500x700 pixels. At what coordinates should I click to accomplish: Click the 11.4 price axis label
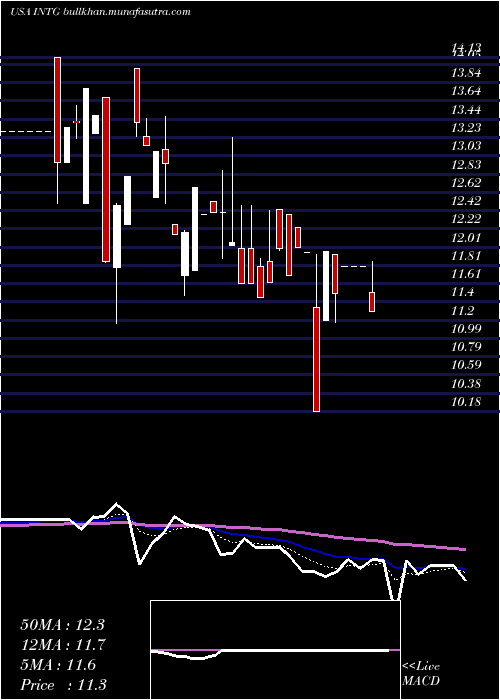coord(463,292)
